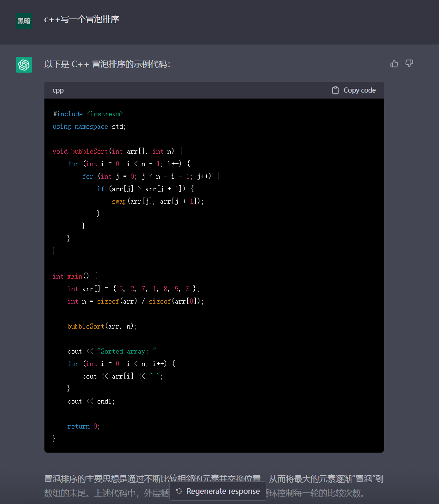439x504 pixels.
Task: Click the using namespace std code line
Action: (x=89, y=127)
